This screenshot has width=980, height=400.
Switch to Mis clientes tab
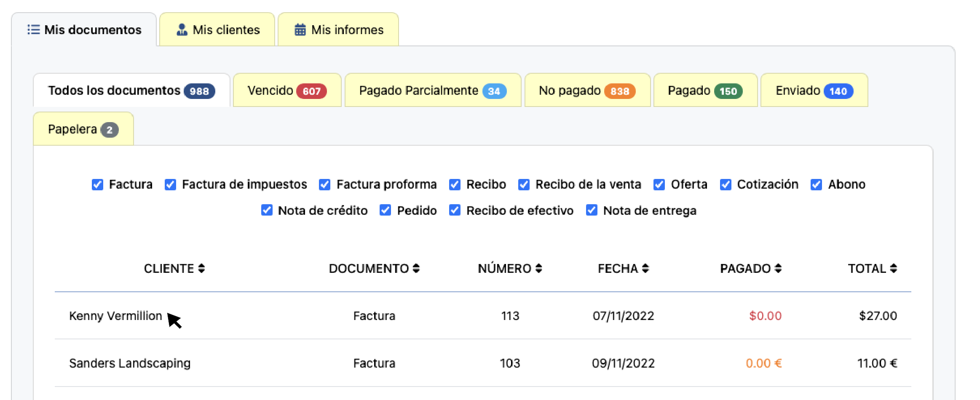point(217,29)
